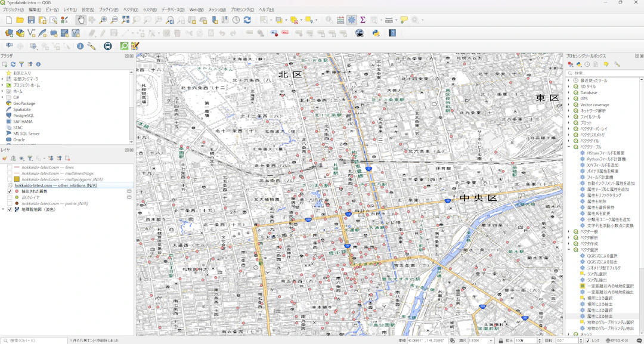Toggle visibility of hokkaido-latest.osm points layer
The width and height of the screenshot is (644, 344).
(10, 204)
